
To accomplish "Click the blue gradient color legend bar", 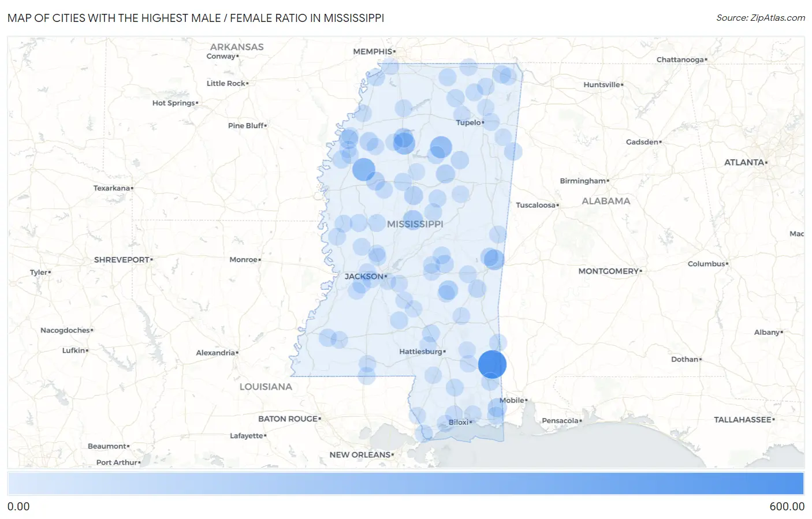I will click(405, 484).
